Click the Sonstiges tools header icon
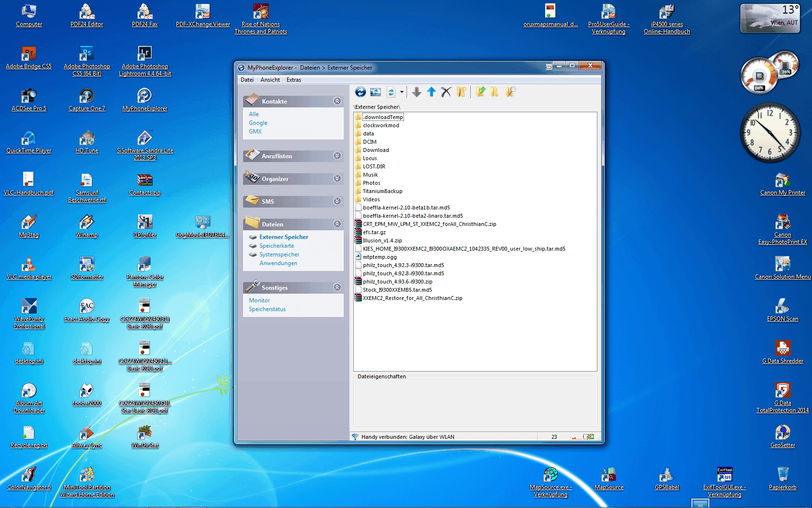The height and width of the screenshot is (508, 812). [252, 286]
